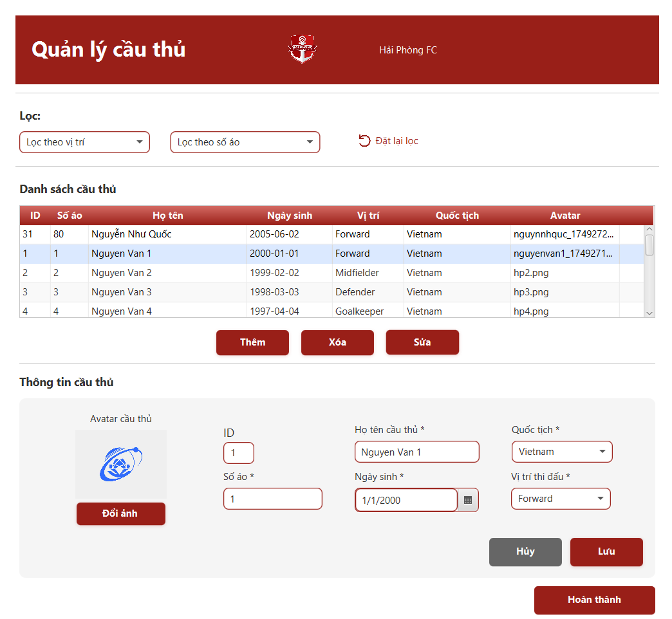Click the Họ tên cầu thủ input field
This screenshot has width=672, height=619.
pyautogui.click(x=416, y=452)
